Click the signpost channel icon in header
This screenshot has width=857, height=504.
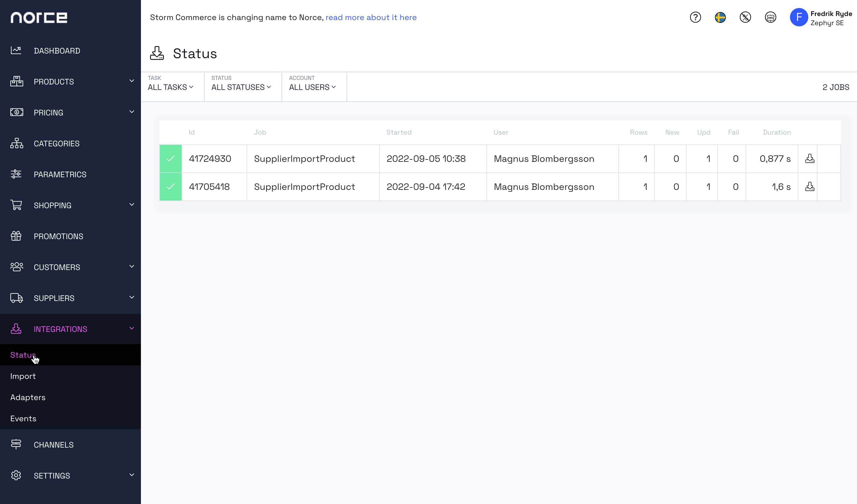770,17
